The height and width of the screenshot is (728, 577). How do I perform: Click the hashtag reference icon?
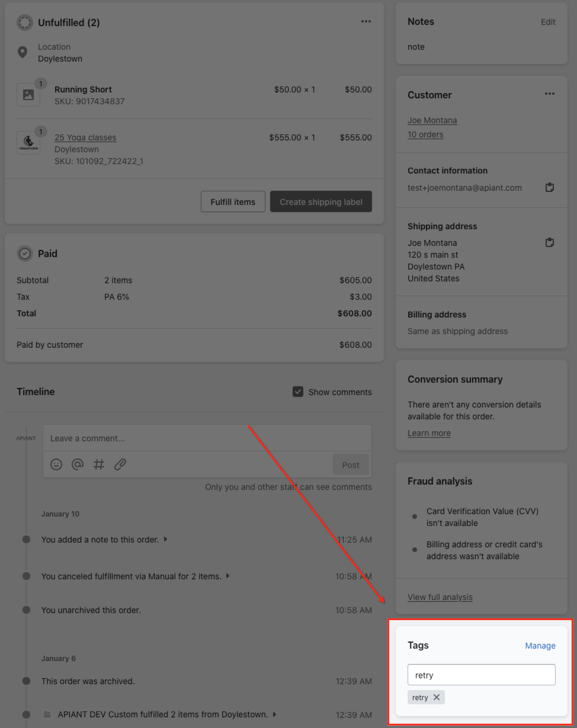click(x=99, y=465)
